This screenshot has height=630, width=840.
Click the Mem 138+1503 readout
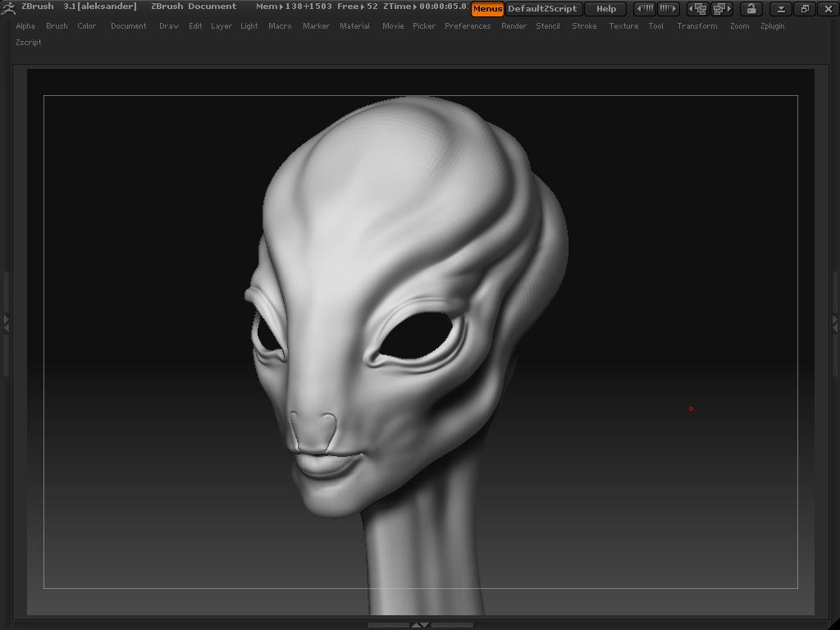tap(294, 7)
